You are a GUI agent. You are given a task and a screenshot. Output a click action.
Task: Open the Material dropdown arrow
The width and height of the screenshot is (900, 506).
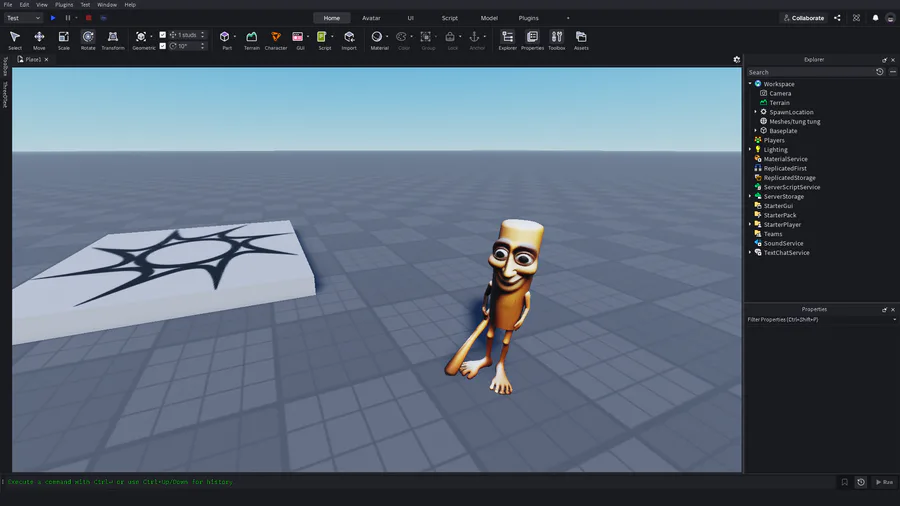point(387,37)
